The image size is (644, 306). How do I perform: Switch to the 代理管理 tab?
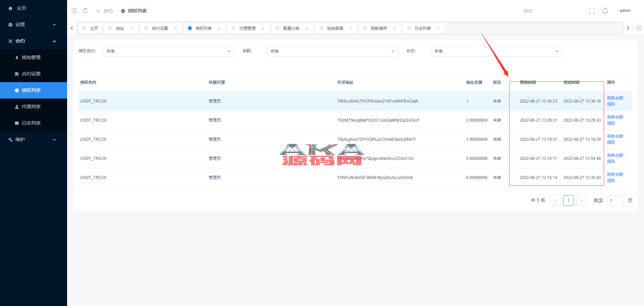[x=247, y=28]
